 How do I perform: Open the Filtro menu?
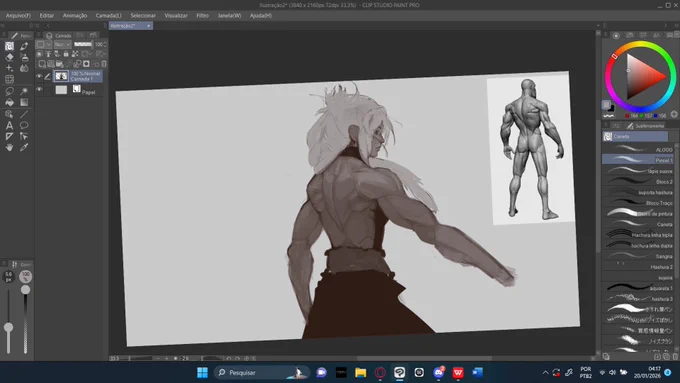pyautogui.click(x=203, y=16)
